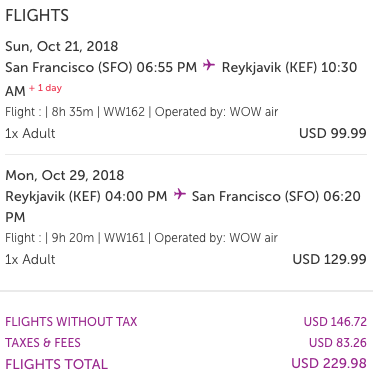Click flight number WW161 details line

[141, 238]
